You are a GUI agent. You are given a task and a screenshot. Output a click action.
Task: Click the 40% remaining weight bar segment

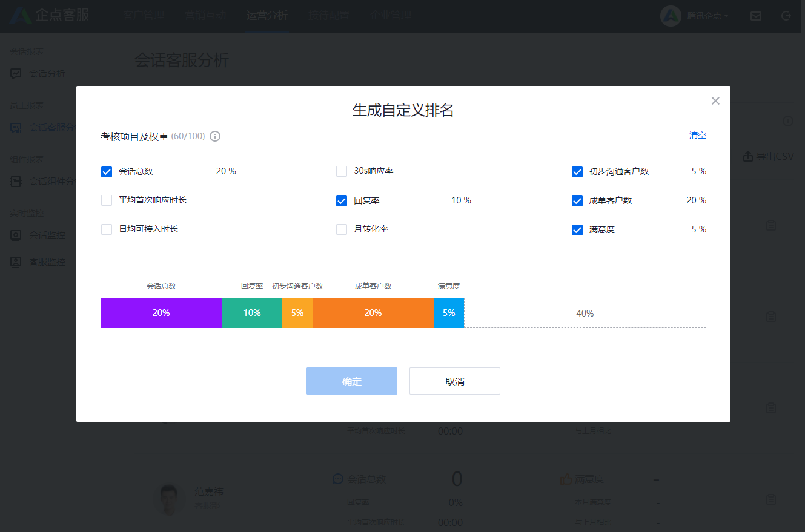[585, 313]
